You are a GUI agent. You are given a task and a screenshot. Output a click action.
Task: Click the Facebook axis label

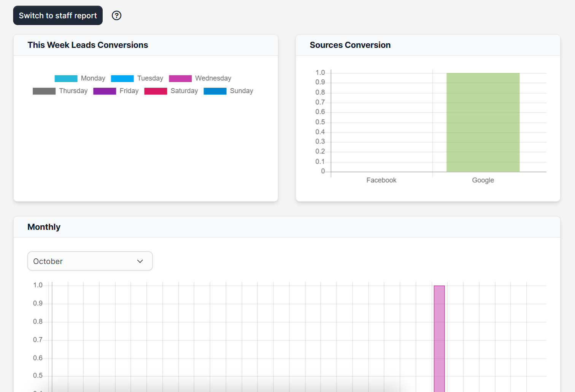[x=381, y=180]
